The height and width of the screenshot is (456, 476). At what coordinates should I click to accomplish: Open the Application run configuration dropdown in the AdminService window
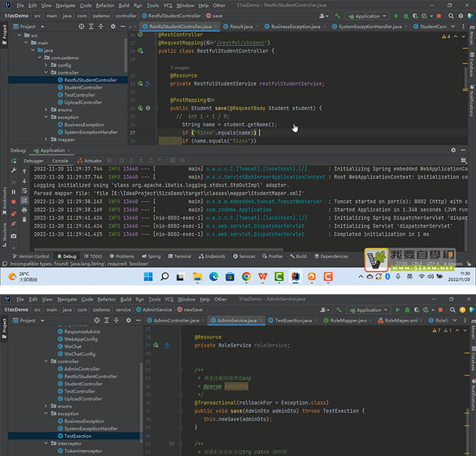tap(369, 310)
